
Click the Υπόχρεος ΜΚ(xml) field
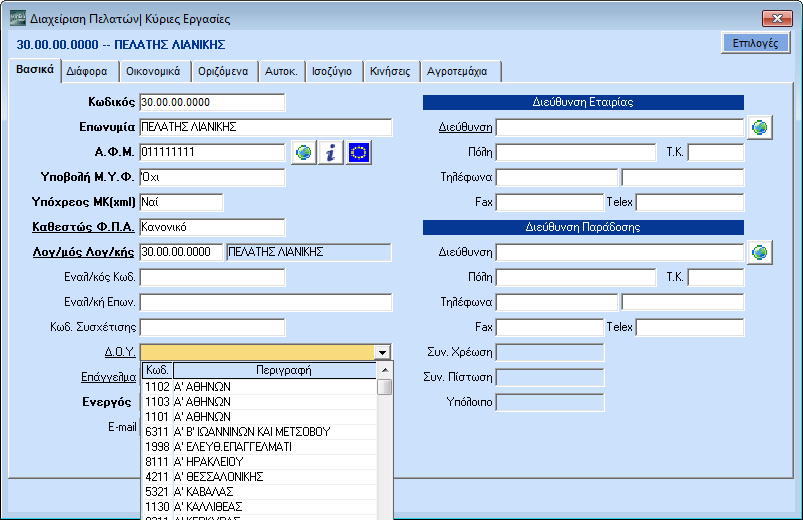(x=181, y=202)
